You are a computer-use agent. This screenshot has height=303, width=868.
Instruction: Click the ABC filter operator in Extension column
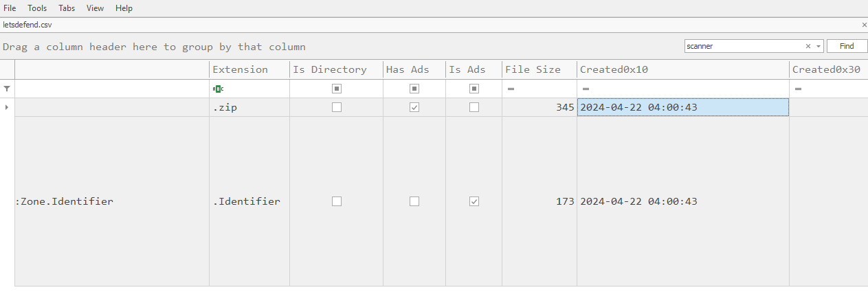(218, 89)
